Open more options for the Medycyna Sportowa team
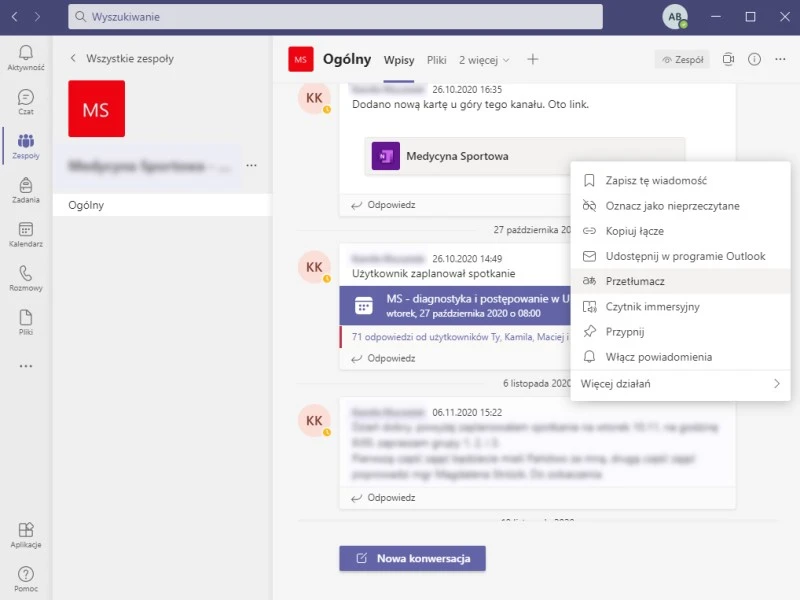800x600 pixels. pyautogui.click(x=251, y=165)
